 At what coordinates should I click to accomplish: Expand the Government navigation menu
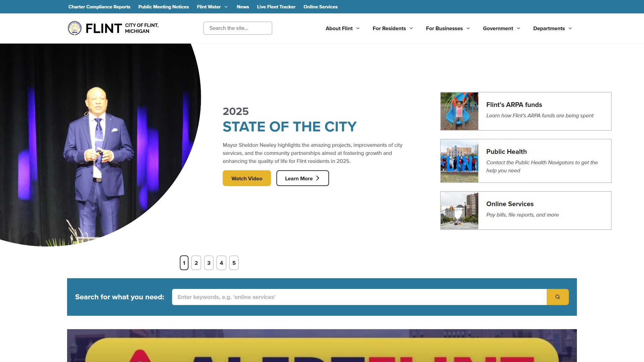click(501, 28)
